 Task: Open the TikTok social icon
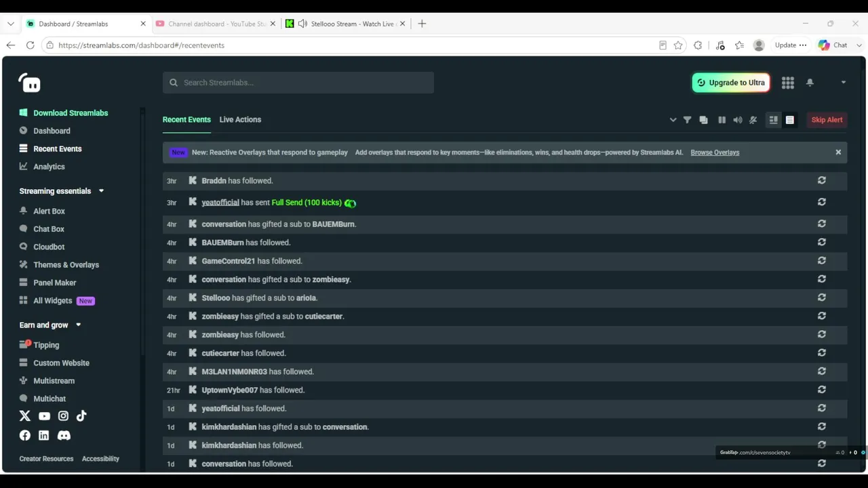coord(81,416)
